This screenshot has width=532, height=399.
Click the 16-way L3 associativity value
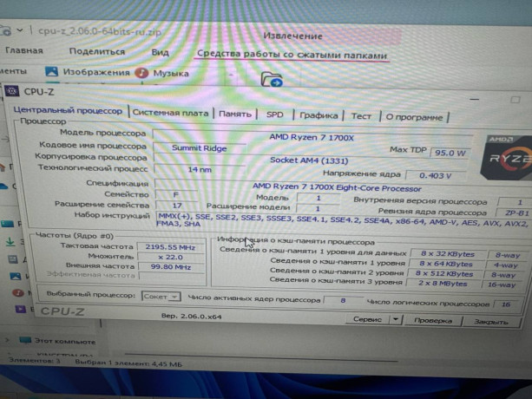pos(502,285)
